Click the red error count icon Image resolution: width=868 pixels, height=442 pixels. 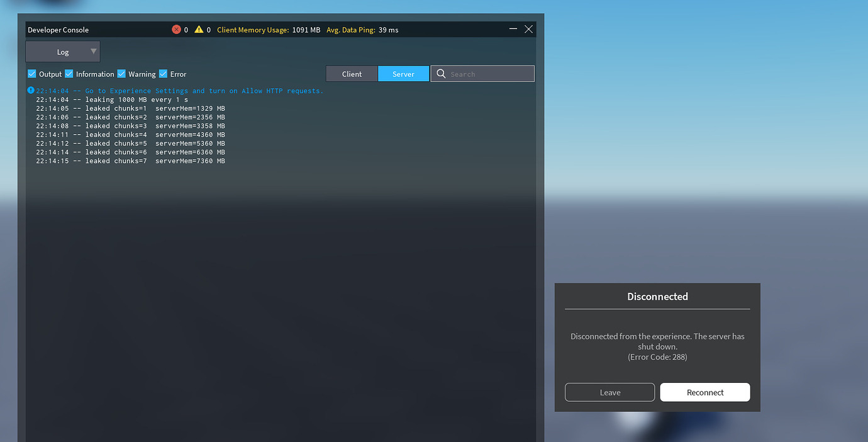[x=176, y=30]
